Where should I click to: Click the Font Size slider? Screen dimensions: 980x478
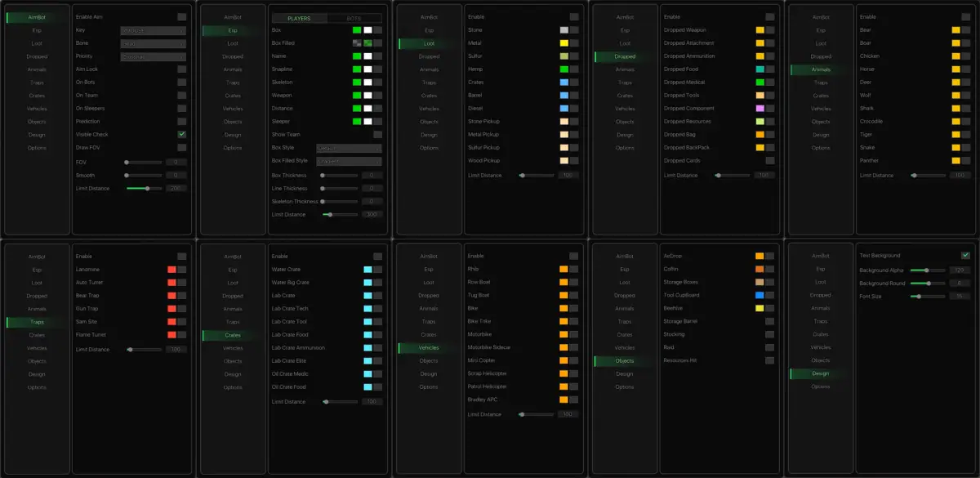click(x=928, y=296)
